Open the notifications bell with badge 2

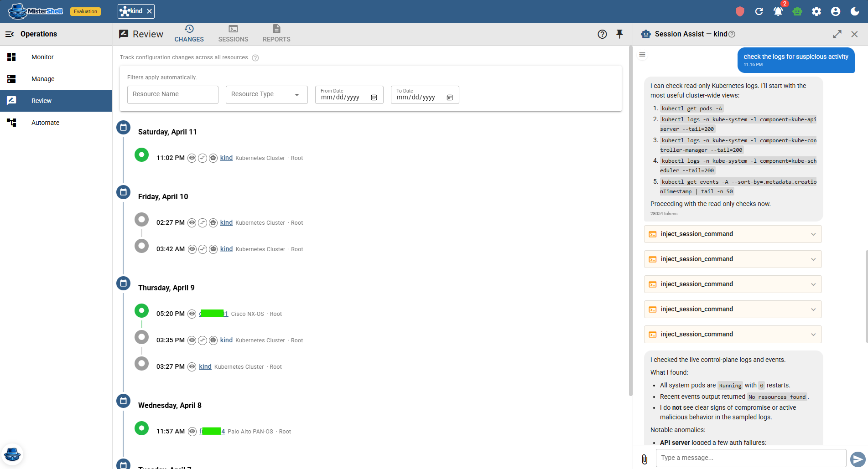pyautogui.click(x=778, y=11)
